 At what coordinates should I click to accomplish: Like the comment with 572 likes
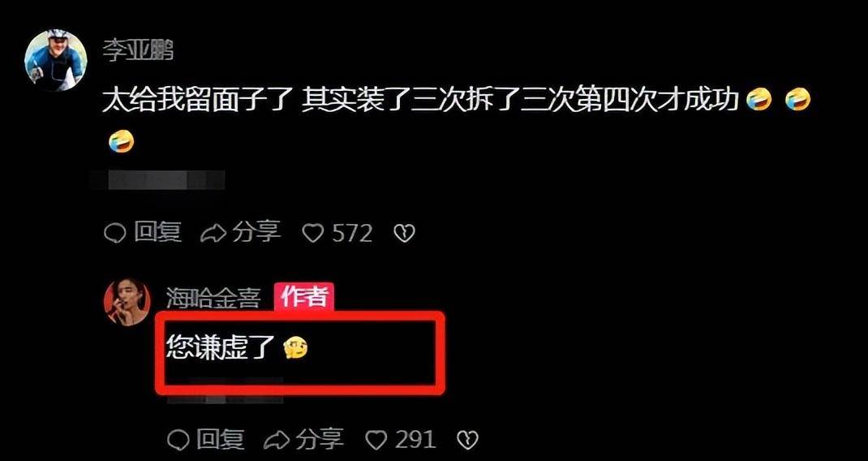[x=337, y=233]
